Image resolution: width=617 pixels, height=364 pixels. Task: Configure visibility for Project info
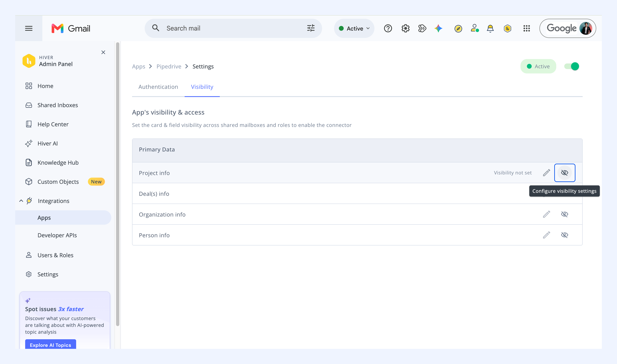(565, 173)
